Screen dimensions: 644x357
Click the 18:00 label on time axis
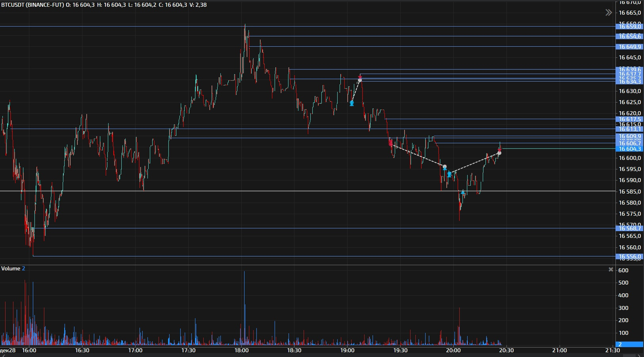click(x=241, y=350)
